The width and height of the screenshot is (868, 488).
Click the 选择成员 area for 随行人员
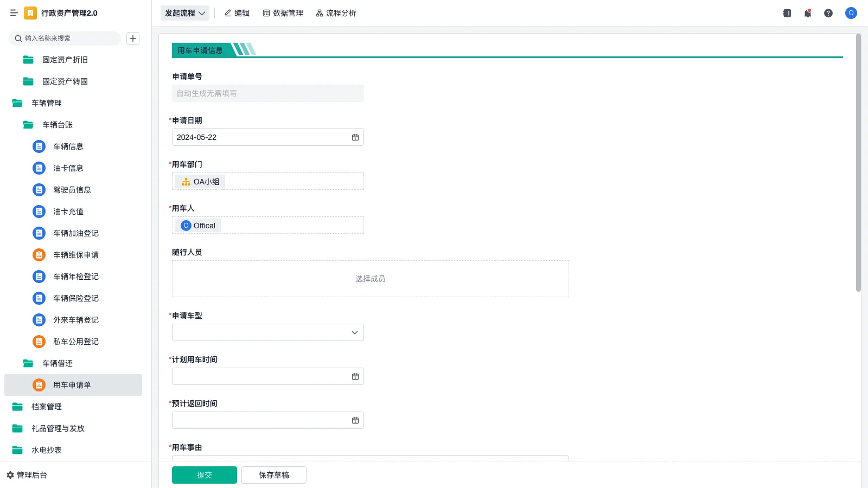point(371,279)
